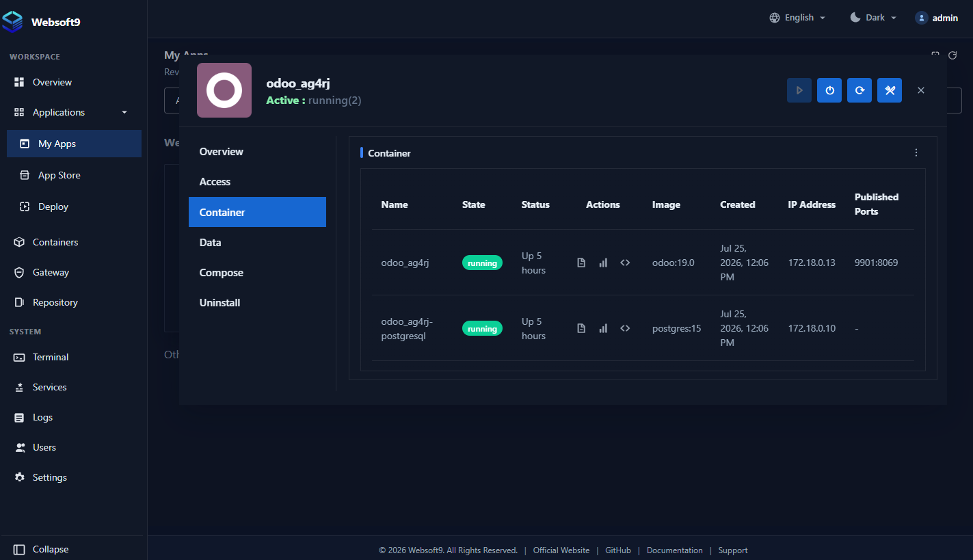Screen dimensions: 973x560
Task: Click the Deploy icon in sidebar
Action: (25, 206)
